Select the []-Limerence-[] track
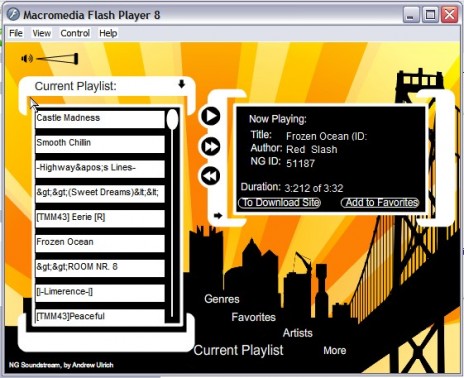The width and height of the screenshot is (464, 378). [100, 293]
